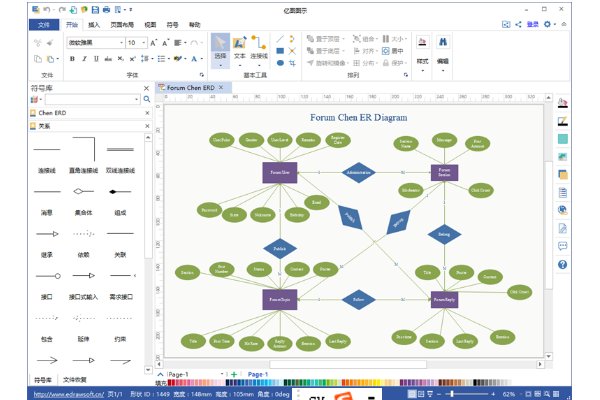Image resolution: width=600 pixels, height=400 pixels.
Task: Open the line style pen icon on right sidebar
Action: pyautogui.click(x=562, y=121)
